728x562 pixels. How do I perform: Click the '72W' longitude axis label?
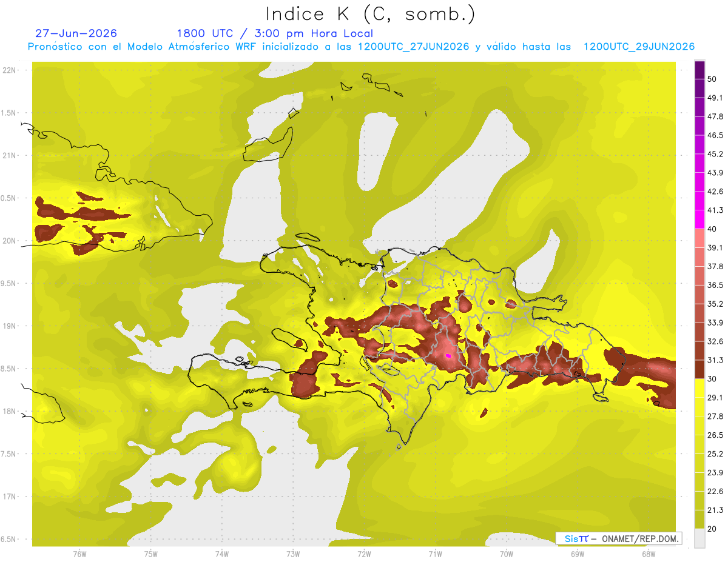point(364,554)
